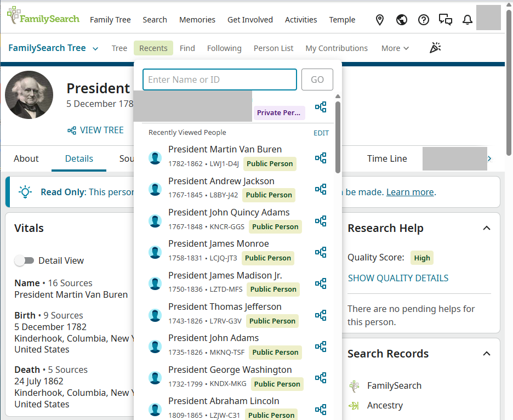Viewport: 513px width, 420px height.
Task: Open the globe language icon
Action: coord(401,20)
